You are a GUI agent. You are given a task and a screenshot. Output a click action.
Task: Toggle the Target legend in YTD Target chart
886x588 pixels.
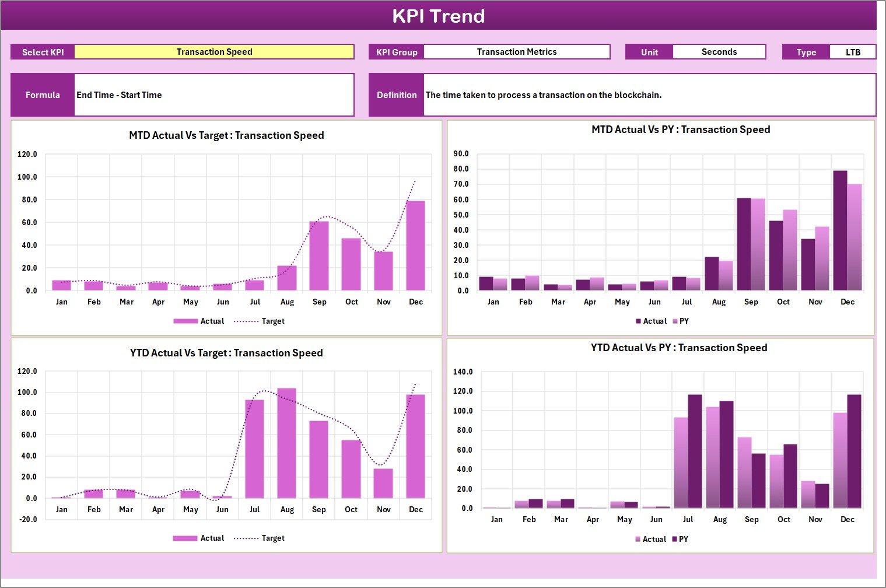tap(273, 538)
